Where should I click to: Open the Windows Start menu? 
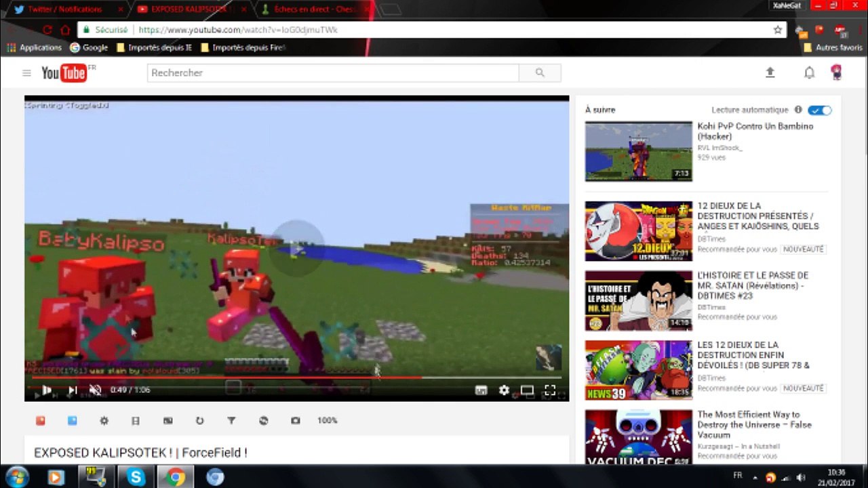16,476
